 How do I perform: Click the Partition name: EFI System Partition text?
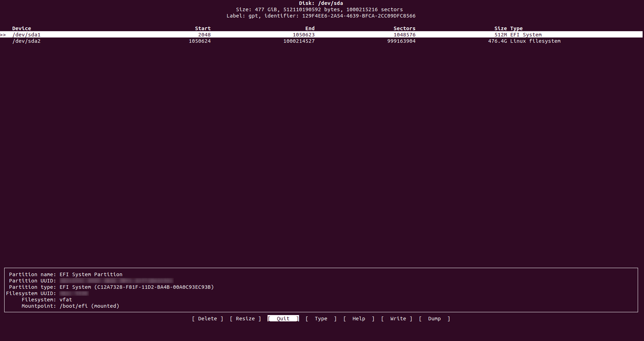tap(65, 274)
